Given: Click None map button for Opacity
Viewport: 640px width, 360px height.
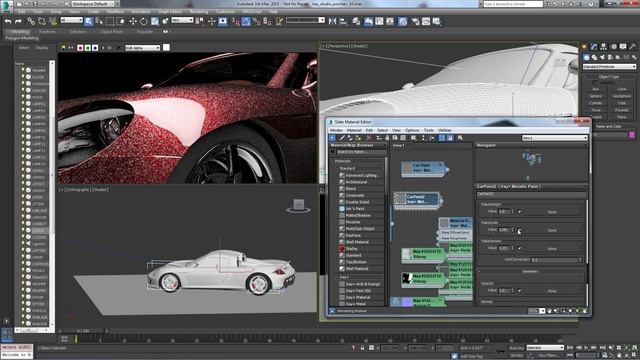Looking at the screenshot, I should pos(552,291).
